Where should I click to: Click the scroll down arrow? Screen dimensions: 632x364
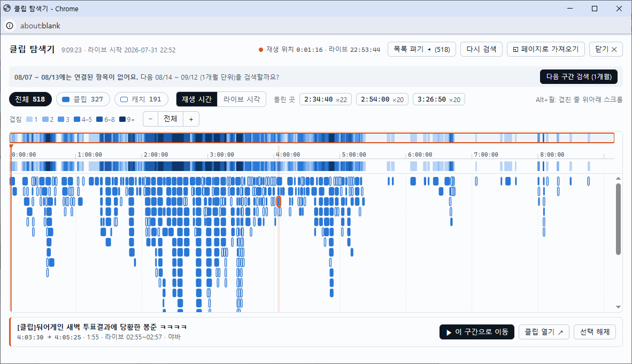(x=618, y=307)
